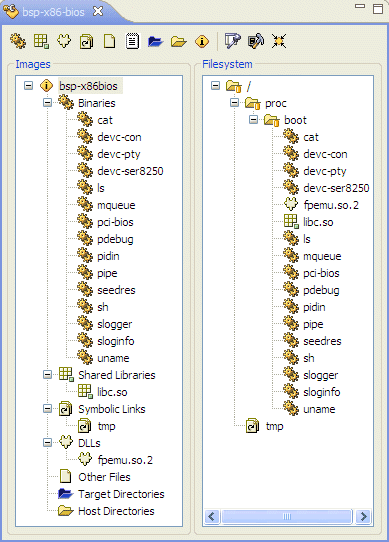Click the Filesystem scrollbar right arrow
The width and height of the screenshot is (389, 542).
pyautogui.click(x=363, y=516)
